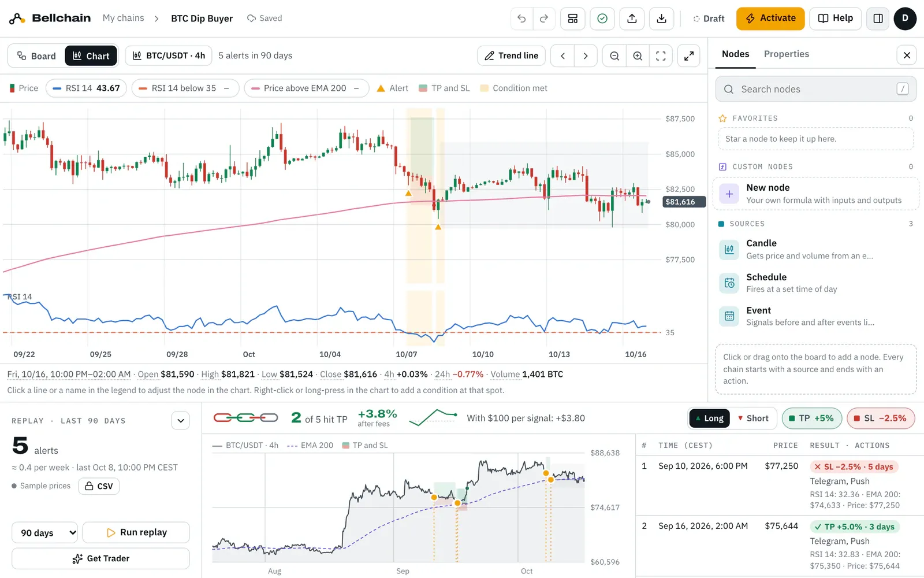924x578 pixels.
Task: Click the plus icon for New node
Action: click(x=729, y=194)
